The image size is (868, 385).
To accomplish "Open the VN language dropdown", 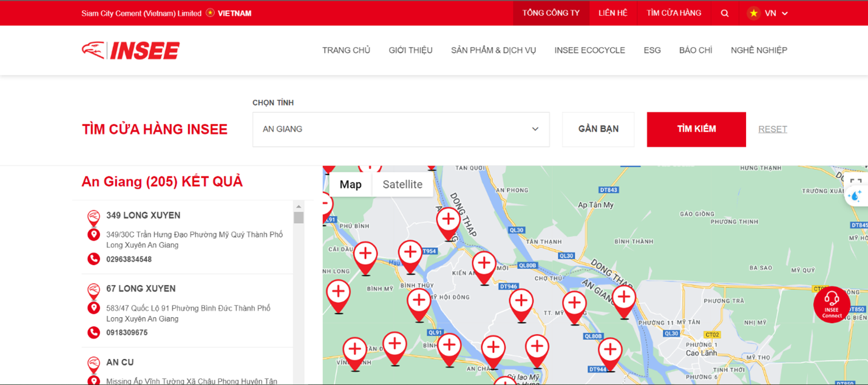I will tap(768, 13).
